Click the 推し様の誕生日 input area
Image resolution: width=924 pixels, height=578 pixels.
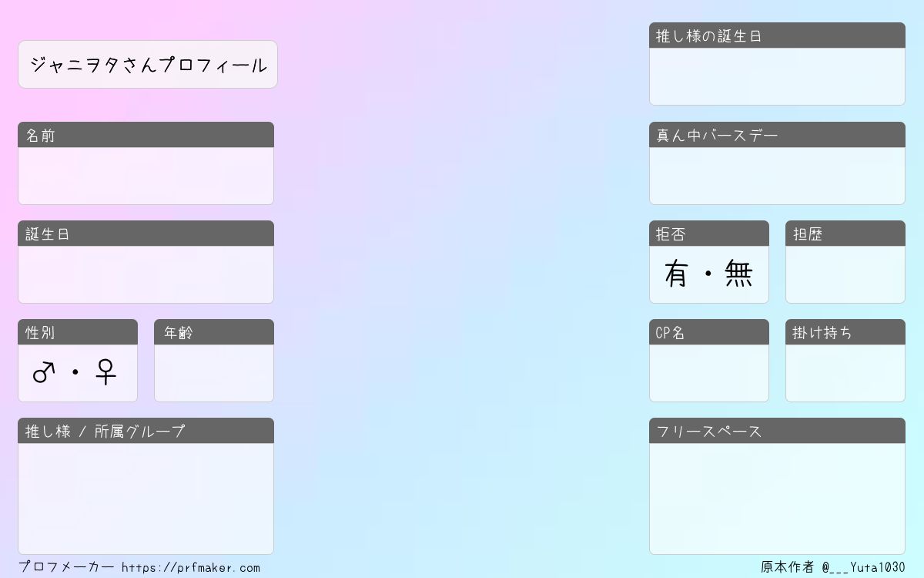click(x=777, y=76)
